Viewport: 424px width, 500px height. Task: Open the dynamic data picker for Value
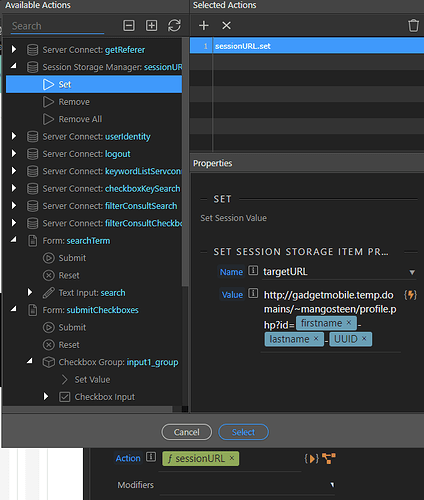click(x=410, y=295)
